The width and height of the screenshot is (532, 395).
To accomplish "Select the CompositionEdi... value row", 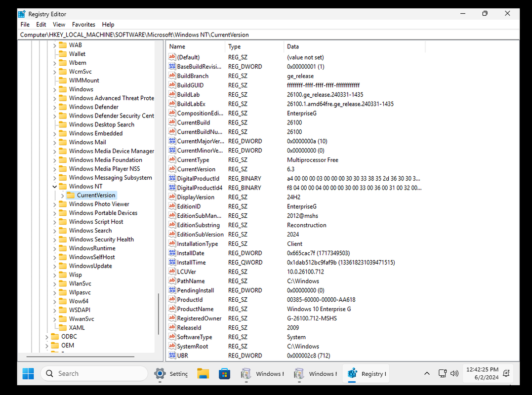I will [296, 113].
